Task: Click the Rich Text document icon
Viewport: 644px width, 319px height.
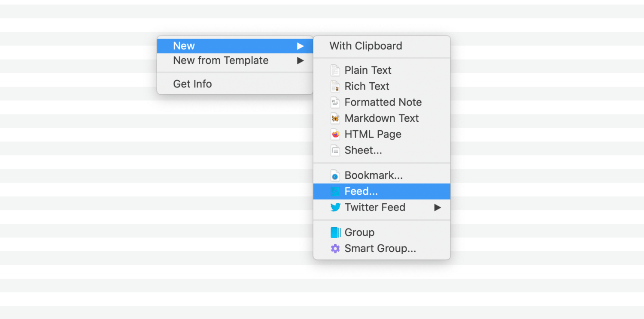Action: 335,86
